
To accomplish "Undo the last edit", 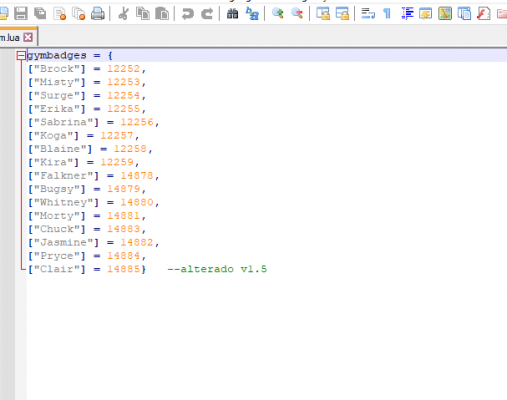I will tap(188, 14).
